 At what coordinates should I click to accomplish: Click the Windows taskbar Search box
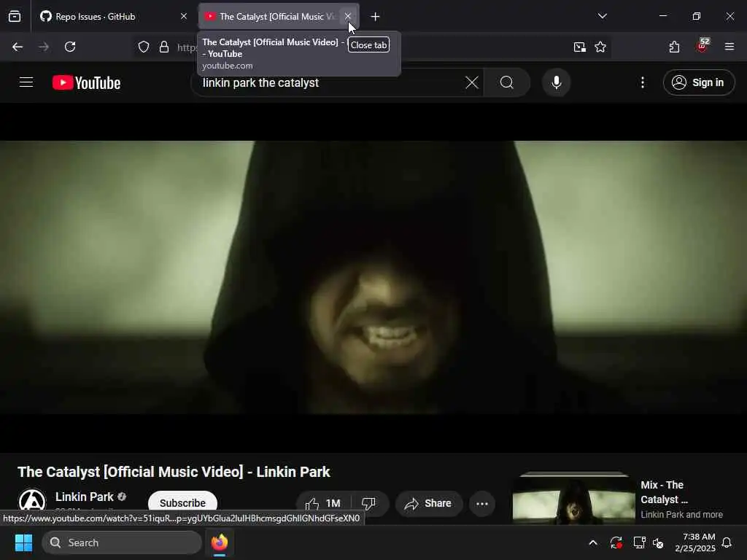pyautogui.click(x=122, y=542)
